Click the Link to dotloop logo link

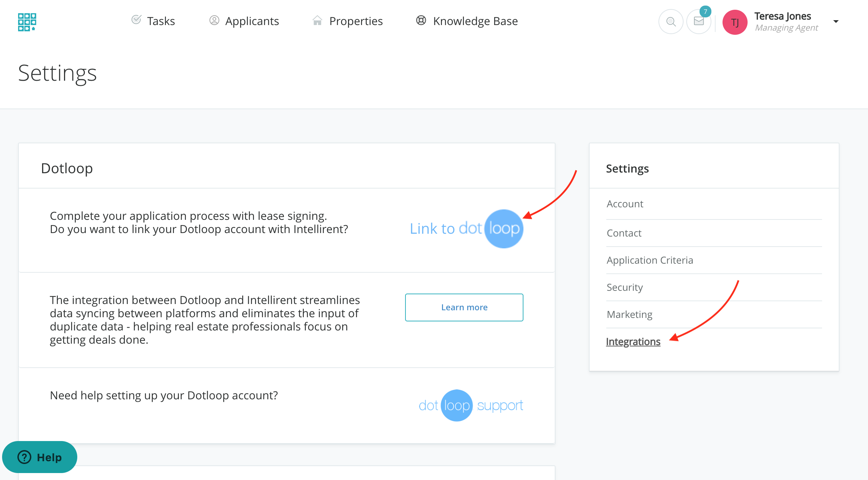[x=466, y=229]
